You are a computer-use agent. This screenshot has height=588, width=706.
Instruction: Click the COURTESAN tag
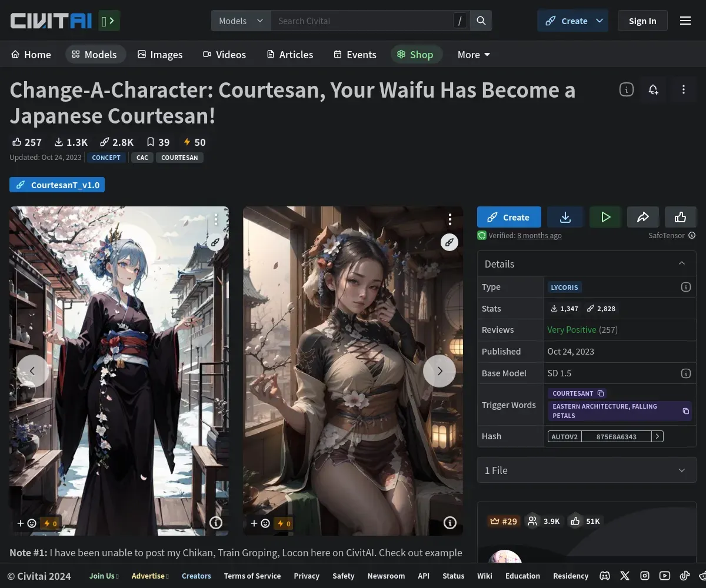179,158
